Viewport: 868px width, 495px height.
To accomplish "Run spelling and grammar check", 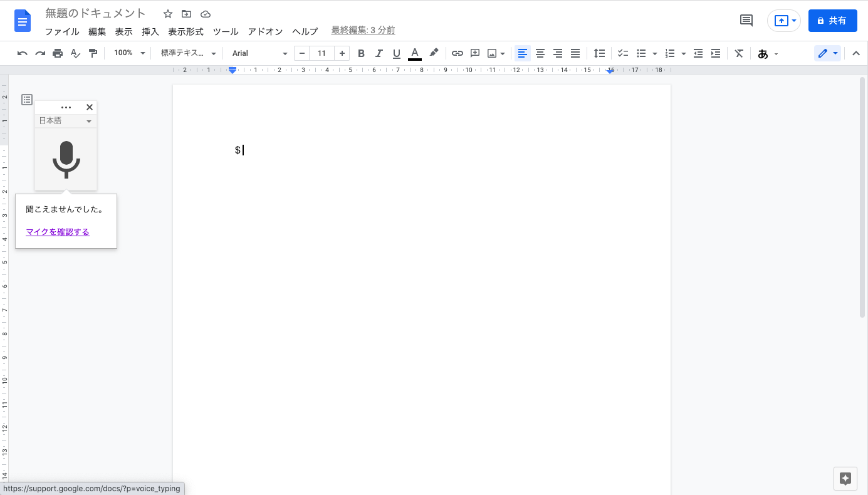I will (75, 53).
